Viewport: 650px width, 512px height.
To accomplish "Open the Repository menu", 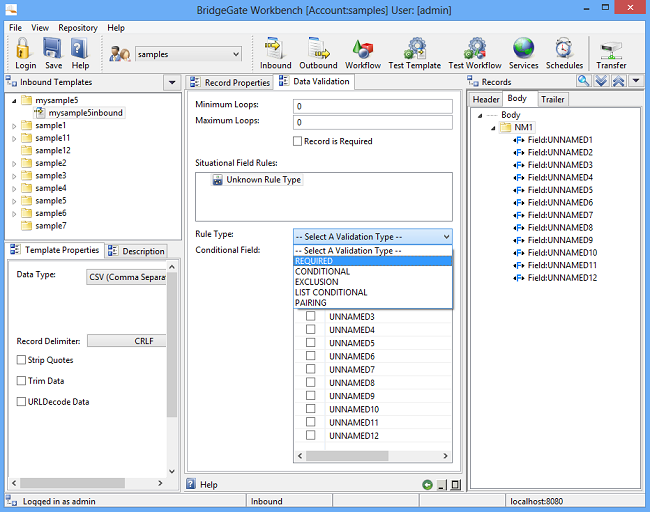I will 78,28.
